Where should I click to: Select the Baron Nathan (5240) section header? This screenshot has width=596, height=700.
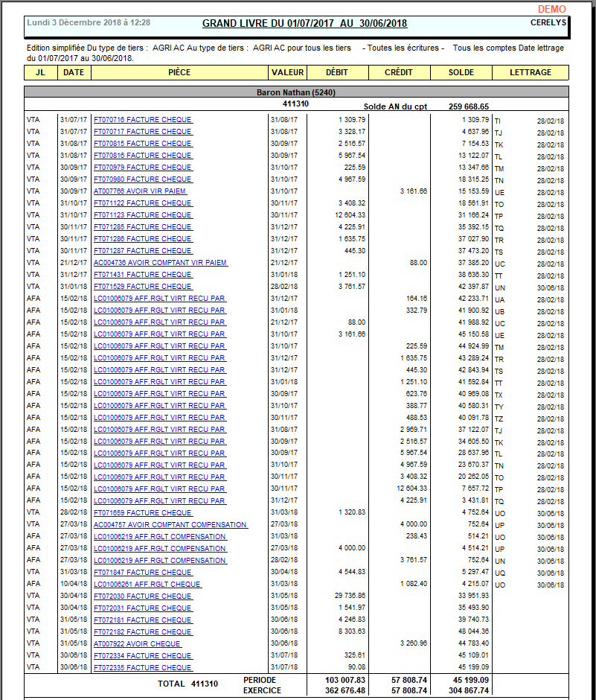point(298,92)
